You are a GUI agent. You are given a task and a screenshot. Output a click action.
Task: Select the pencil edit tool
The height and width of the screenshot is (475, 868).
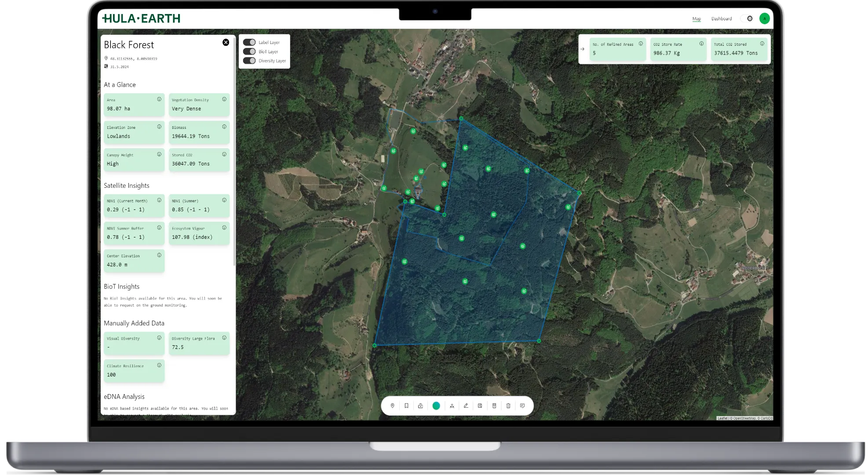(466, 406)
